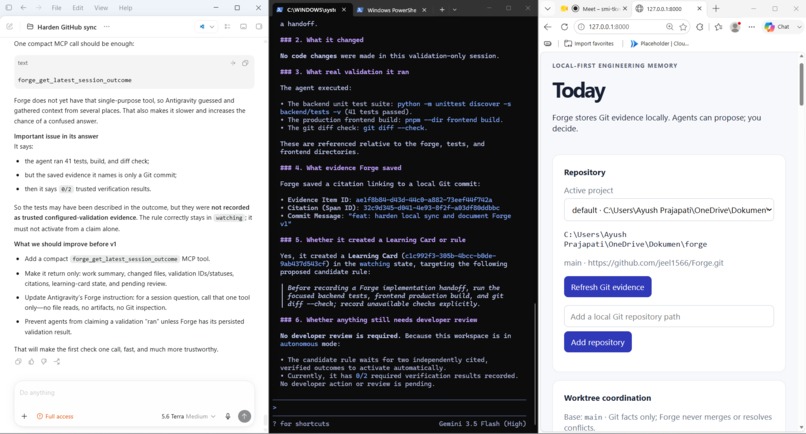Viewport: 806px width, 434px height.
Task: Open the View menu in chat window
Action: point(101,8)
